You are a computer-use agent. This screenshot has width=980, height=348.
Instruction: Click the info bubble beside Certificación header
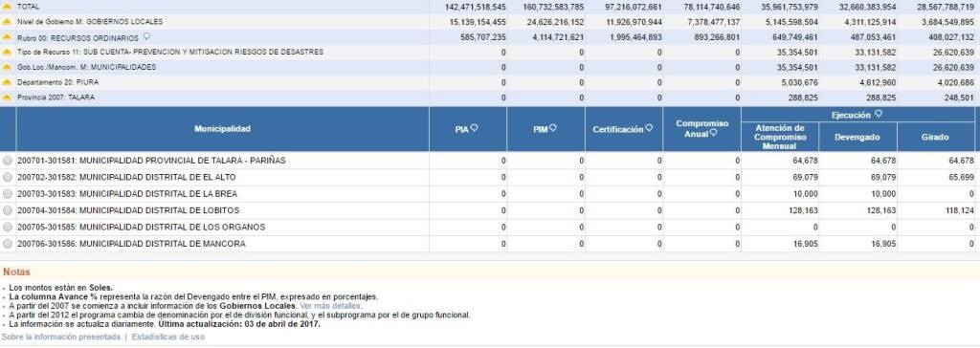pyautogui.click(x=649, y=128)
